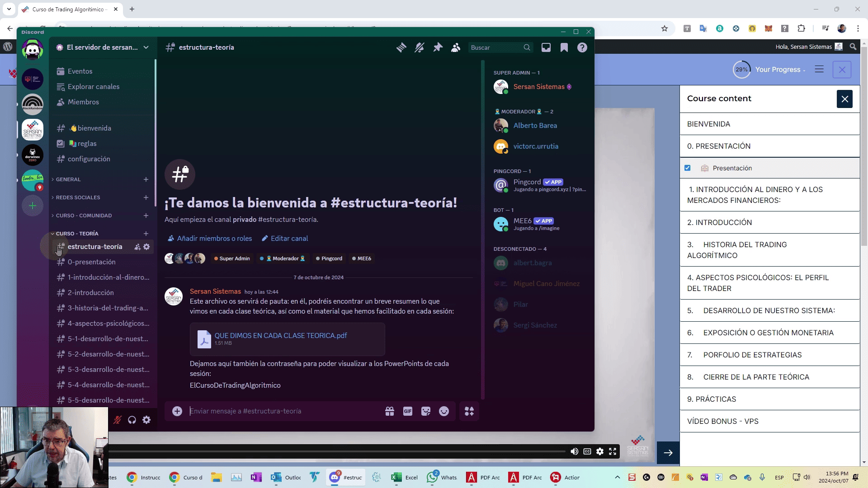868x488 pixels.
Task: Expand the GENERAL channel category
Action: 68,179
